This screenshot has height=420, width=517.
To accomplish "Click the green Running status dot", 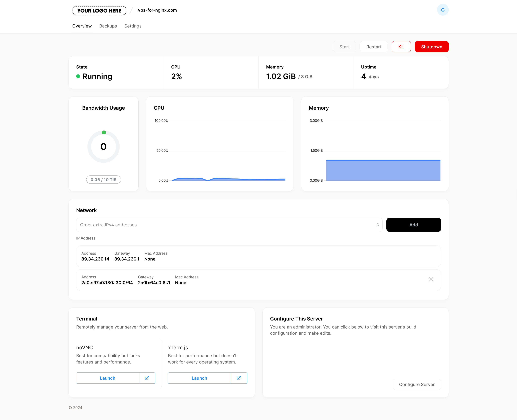I will click(x=78, y=76).
